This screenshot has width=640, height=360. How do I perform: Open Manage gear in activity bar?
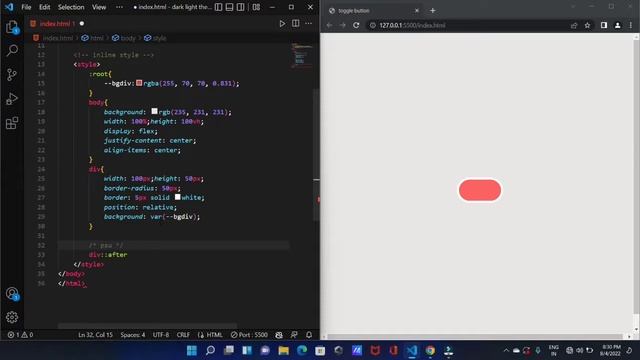coord(12,317)
